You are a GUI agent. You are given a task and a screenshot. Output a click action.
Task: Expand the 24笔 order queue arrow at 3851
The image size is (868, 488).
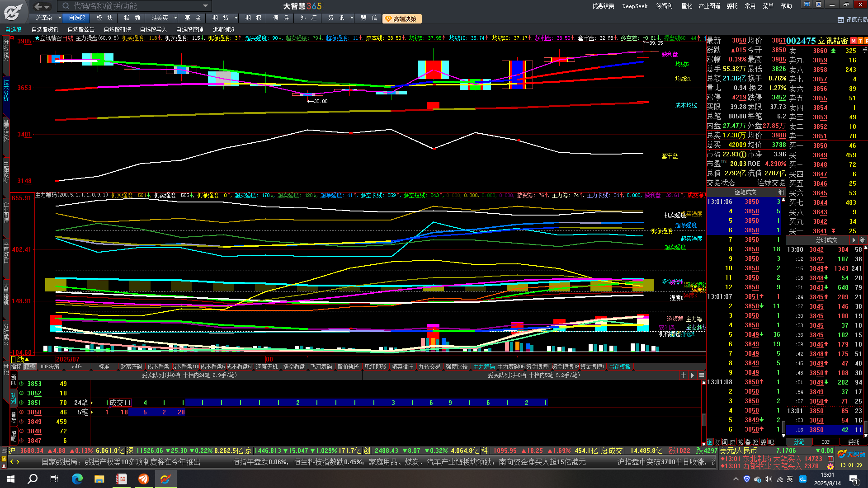92,403
